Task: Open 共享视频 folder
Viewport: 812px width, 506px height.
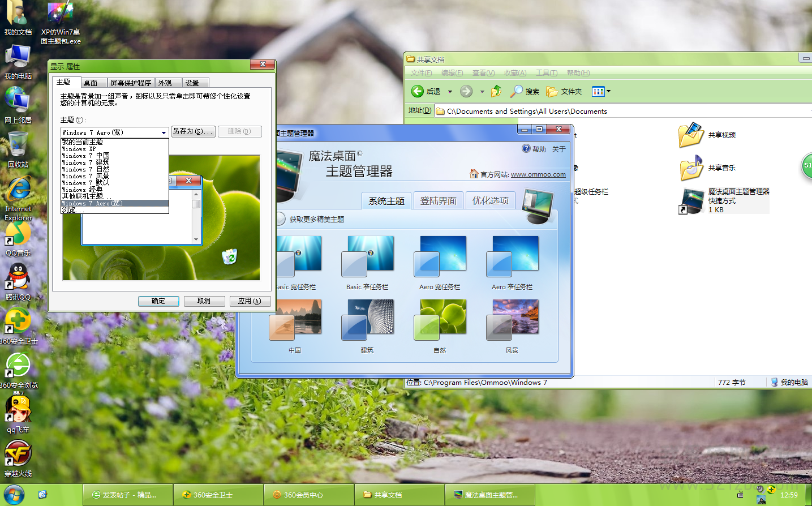Action: (707, 135)
